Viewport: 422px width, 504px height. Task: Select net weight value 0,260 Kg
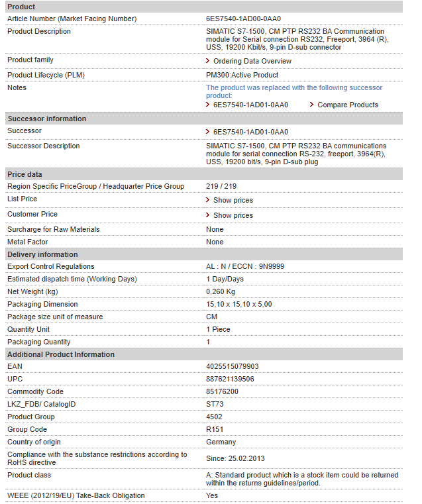pyautogui.click(x=221, y=291)
